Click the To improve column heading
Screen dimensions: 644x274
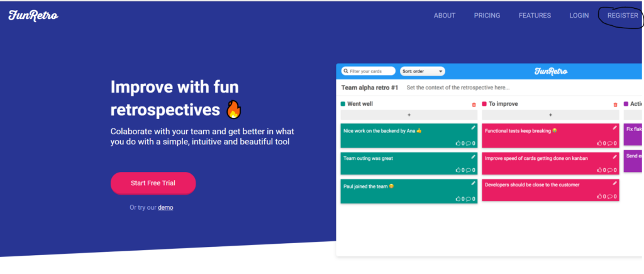point(503,104)
